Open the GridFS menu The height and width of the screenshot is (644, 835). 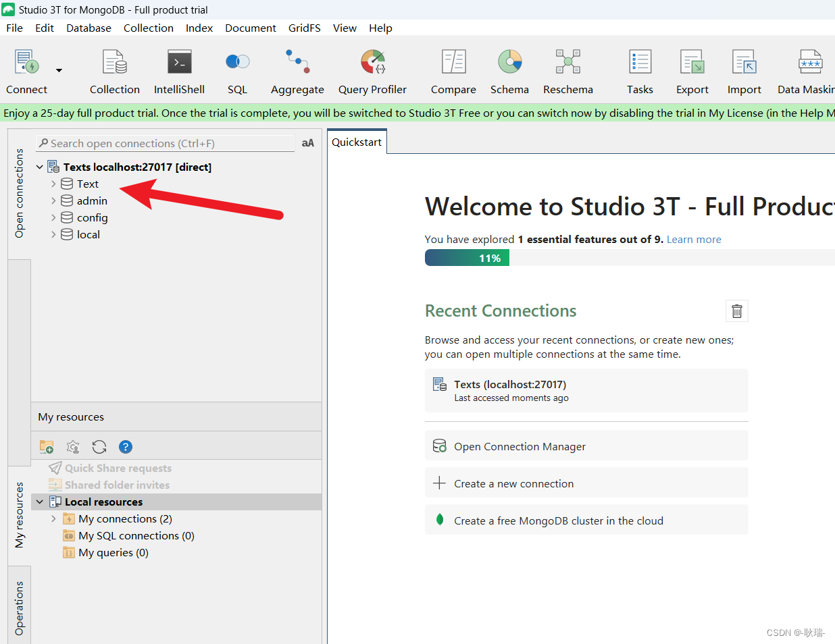pos(304,28)
